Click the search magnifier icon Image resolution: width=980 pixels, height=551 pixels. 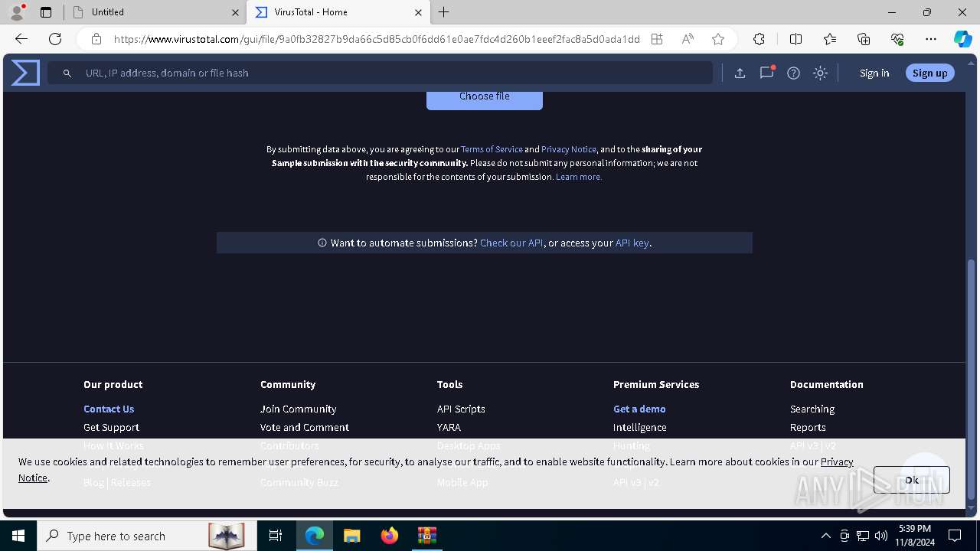click(67, 73)
